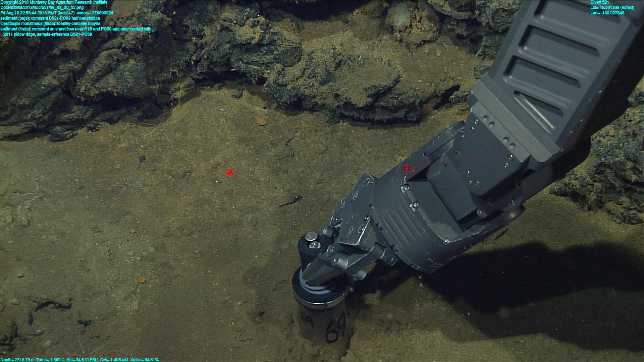Click the Oxy= 1.495 ml/l readout
This screenshot has width=644, height=362.
(x=114, y=360)
